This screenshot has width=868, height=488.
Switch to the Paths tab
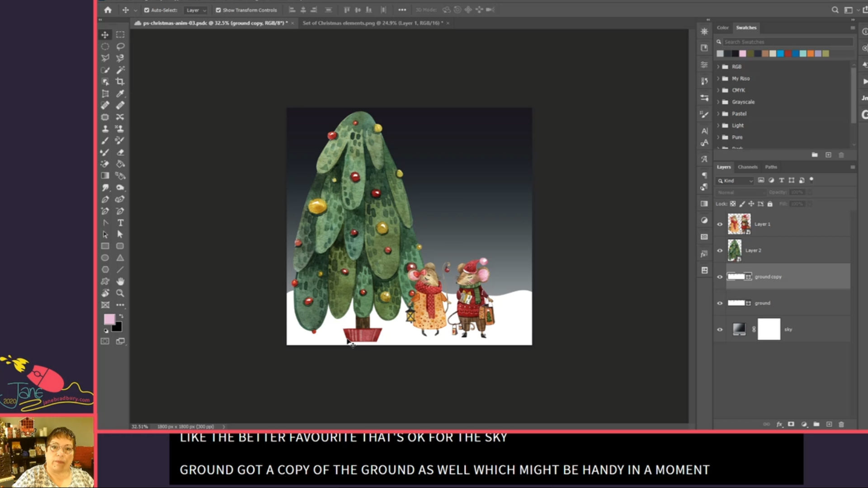click(x=771, y=167)
